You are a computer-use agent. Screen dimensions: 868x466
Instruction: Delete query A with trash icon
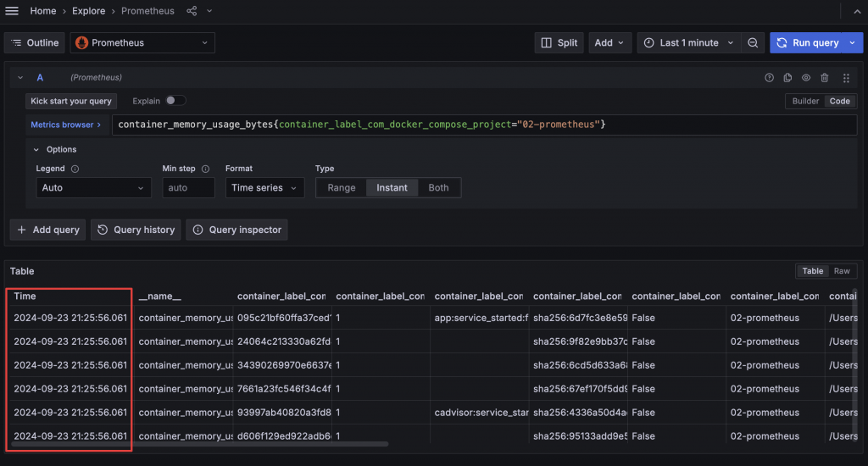pyautogui.click(x=824, y=77)
